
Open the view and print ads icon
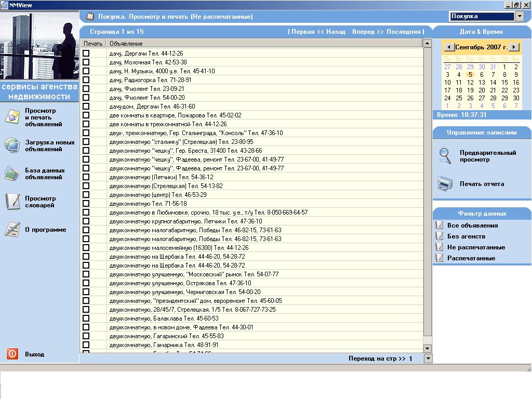coord(12,117)
